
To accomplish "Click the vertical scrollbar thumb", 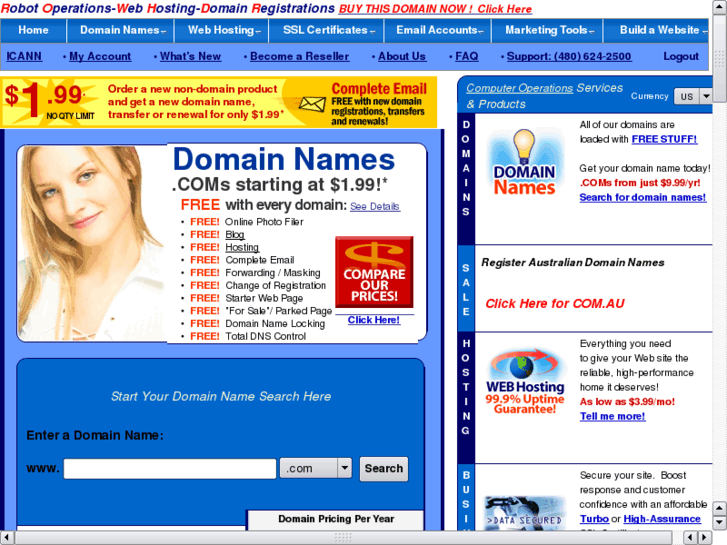I will point(719,58).
